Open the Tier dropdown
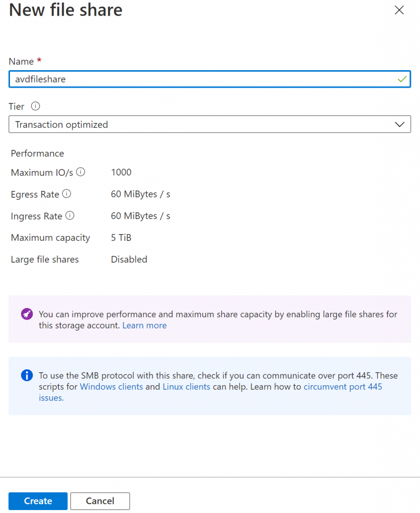The image size is (420, 513). click(209, 124)
